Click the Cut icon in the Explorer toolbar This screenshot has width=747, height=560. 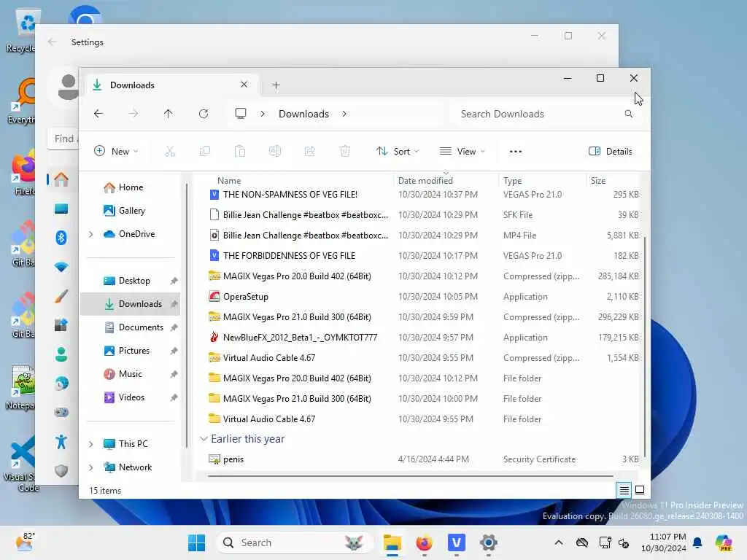point(169,152)
